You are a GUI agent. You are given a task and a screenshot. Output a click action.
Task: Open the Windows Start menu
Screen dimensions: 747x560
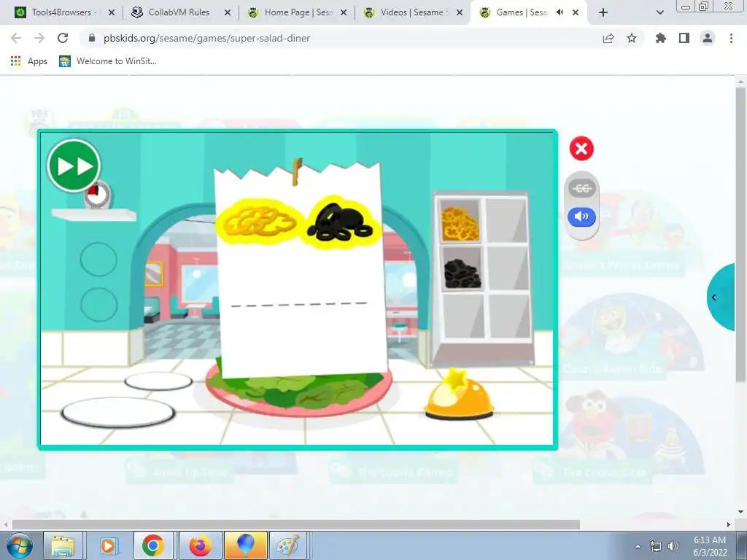point(20,545)
